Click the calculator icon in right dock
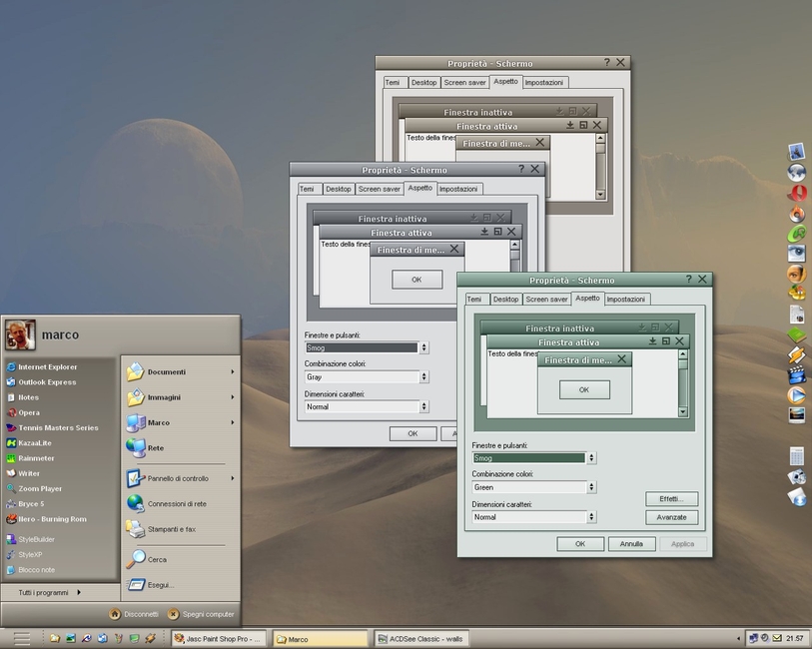Screen dimensions: 812x649 pyautogui.click(x=797, y=456)
